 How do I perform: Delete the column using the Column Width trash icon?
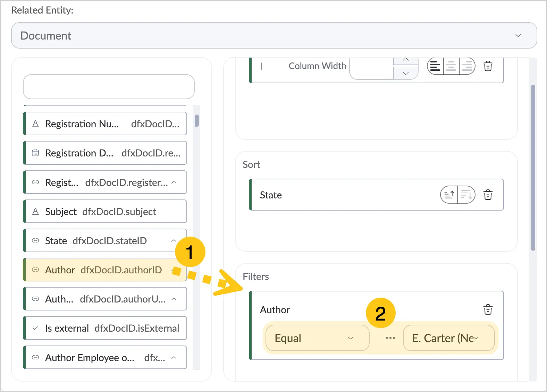point(488,66)
